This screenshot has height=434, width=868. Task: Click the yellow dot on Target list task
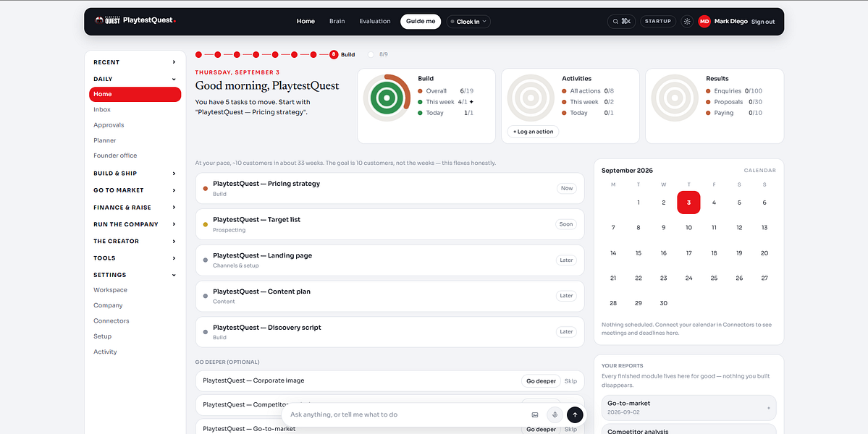206,224
